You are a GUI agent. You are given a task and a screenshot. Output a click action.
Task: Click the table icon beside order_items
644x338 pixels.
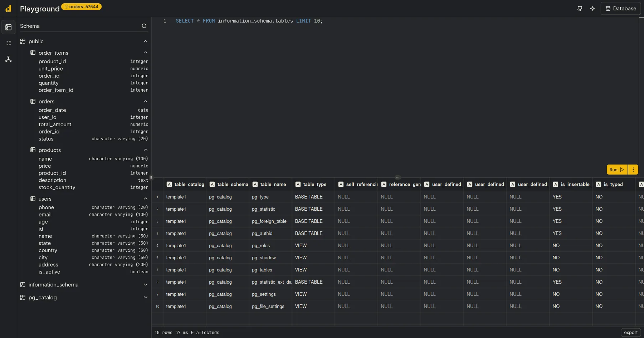pyautogui.click(x=33, y=52)
